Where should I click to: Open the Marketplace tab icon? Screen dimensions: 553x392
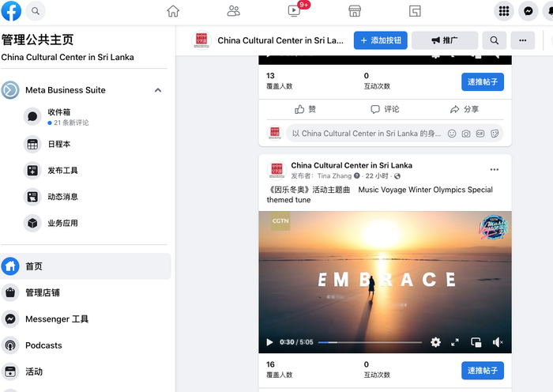355,11
